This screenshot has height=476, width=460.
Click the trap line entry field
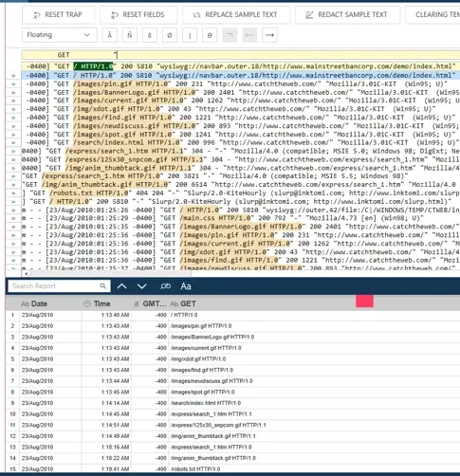coord(241,55)
